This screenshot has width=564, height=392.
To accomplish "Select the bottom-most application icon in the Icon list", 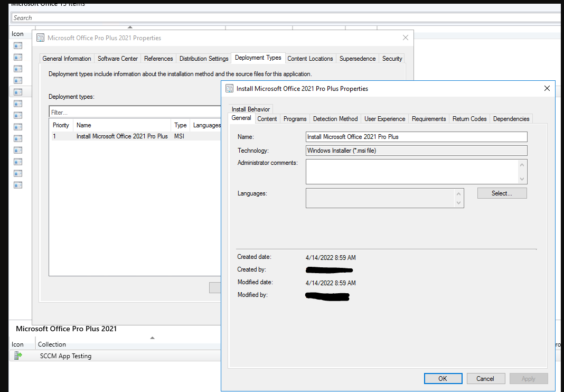I will [x=17, y=184].
